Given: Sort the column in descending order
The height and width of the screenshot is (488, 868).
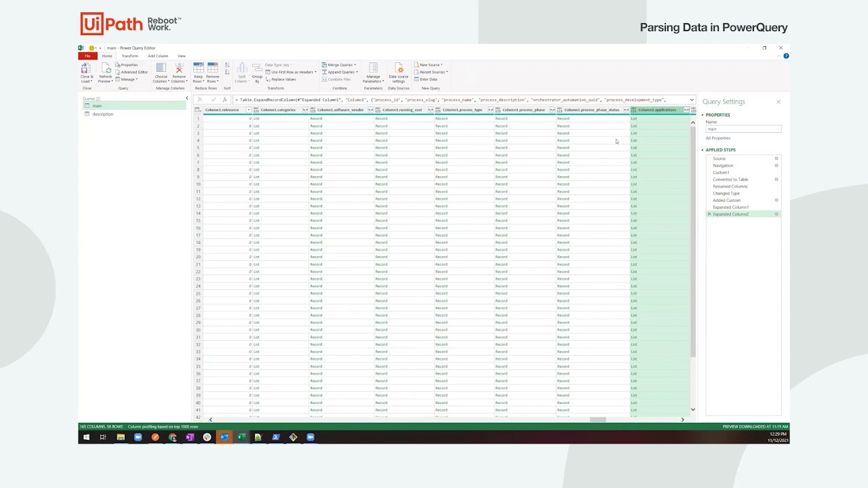Looking at the screenshot, I should click(x=227, y=73).
